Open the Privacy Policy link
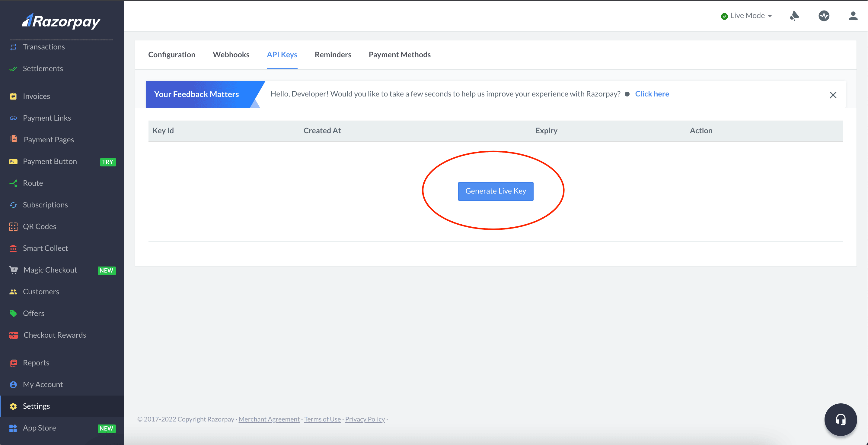The height and width of the screenshot is (445, 868). [365, 419]
